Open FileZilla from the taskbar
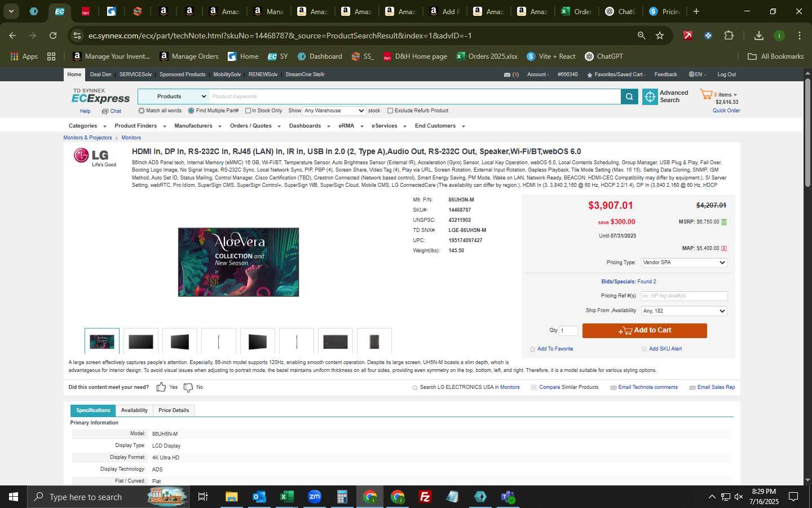Screen dimensions: 812x508 pos(425,497)
